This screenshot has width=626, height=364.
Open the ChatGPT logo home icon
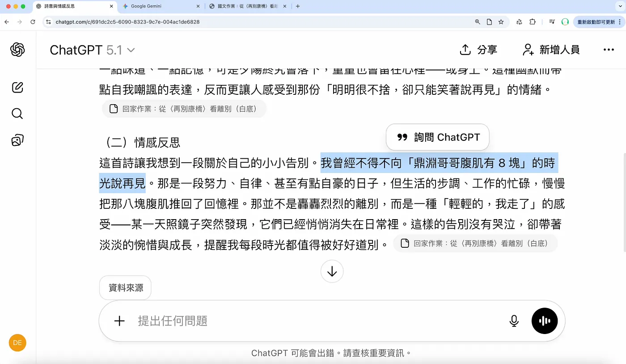17,50
